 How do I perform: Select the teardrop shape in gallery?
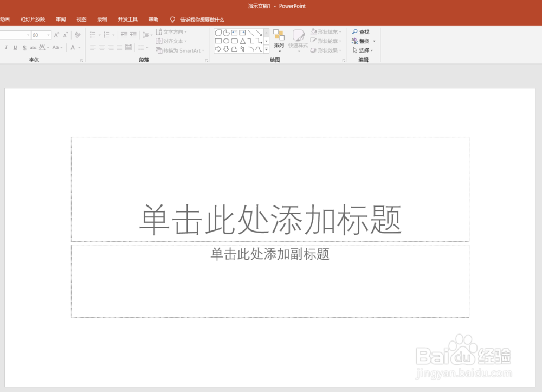pos(218,33)
